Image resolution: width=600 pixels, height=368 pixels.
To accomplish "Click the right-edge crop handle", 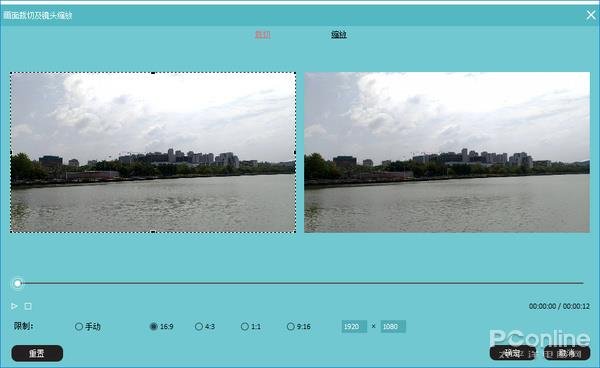I will click(x=295, y=152).
